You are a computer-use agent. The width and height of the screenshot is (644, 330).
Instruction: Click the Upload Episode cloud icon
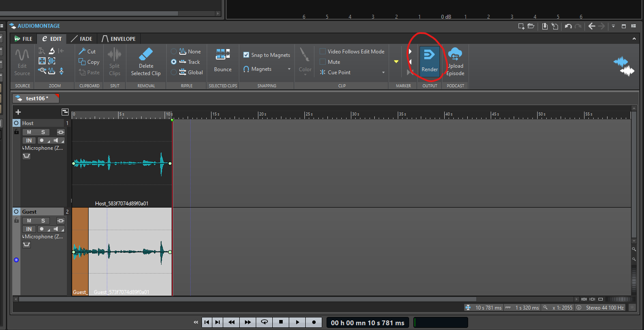click(x=455, y=54)
